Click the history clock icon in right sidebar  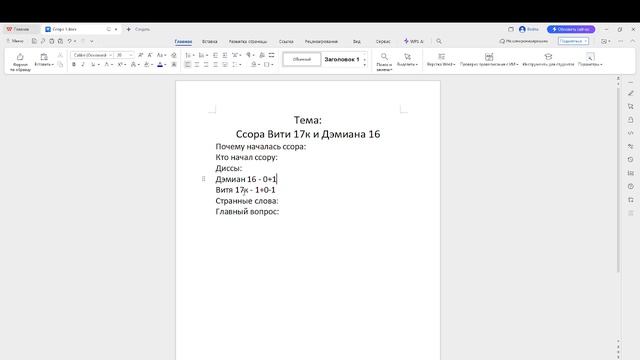(631, 160)
